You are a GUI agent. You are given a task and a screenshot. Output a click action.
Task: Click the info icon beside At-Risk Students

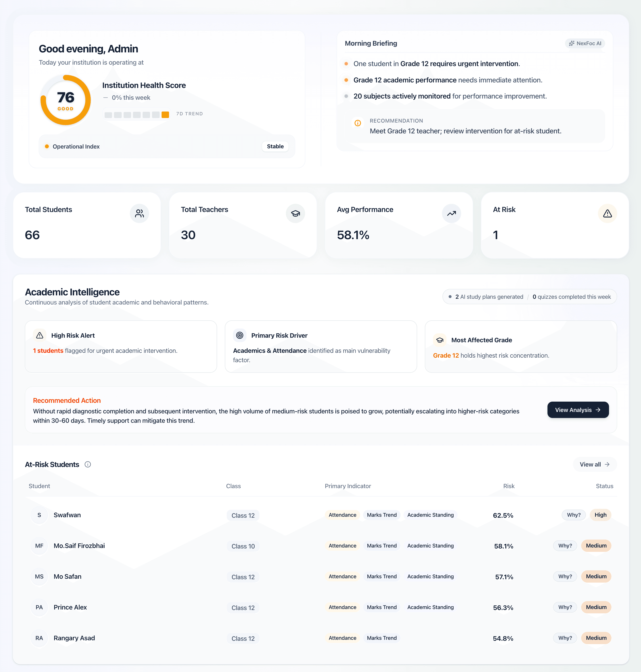88,464
